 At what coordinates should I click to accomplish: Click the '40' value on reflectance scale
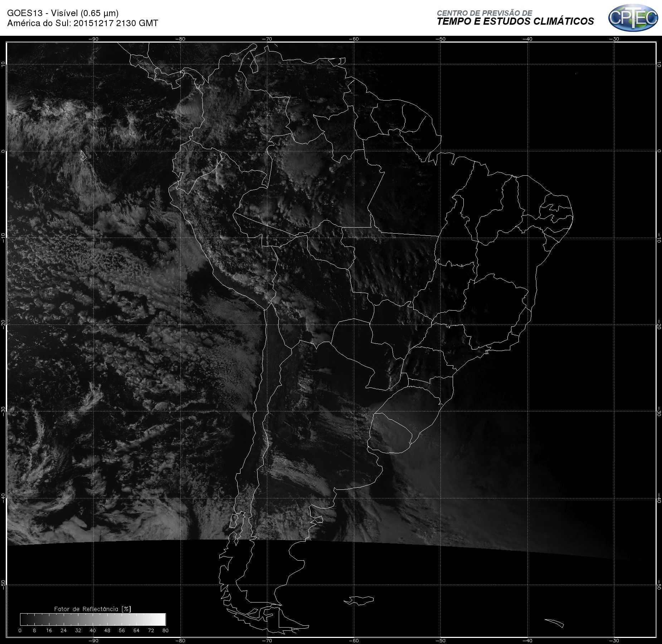pos(93,631)
